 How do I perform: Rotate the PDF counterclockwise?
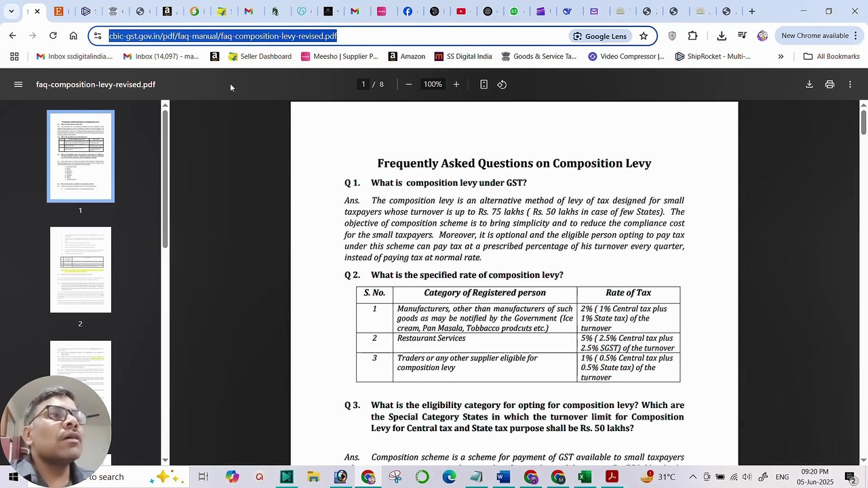[502, 85]
